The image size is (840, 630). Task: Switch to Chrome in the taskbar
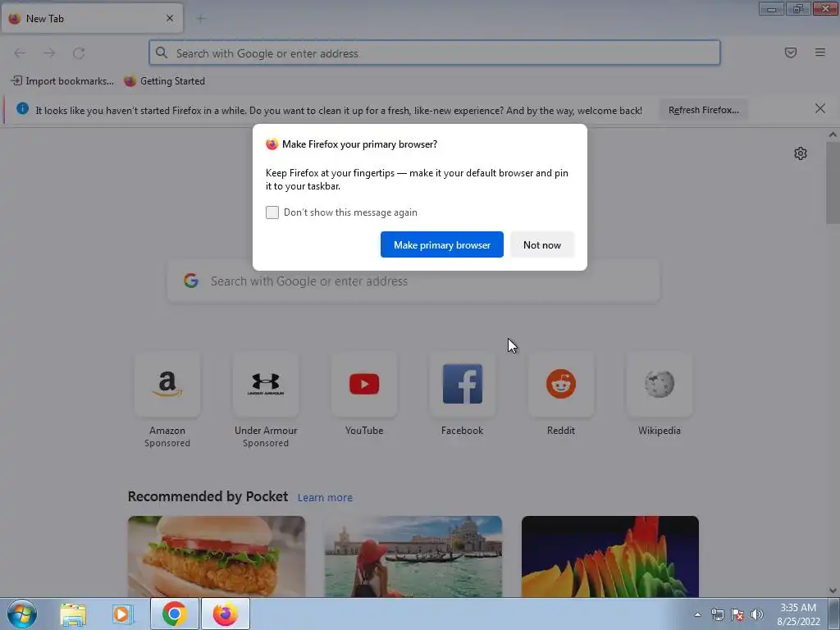(x=174, y=614)
